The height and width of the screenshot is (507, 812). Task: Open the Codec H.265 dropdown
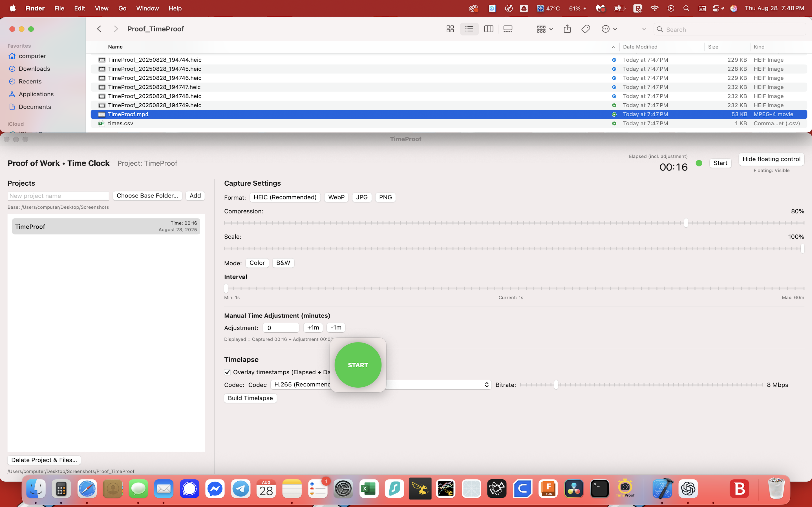pos(436,384)
